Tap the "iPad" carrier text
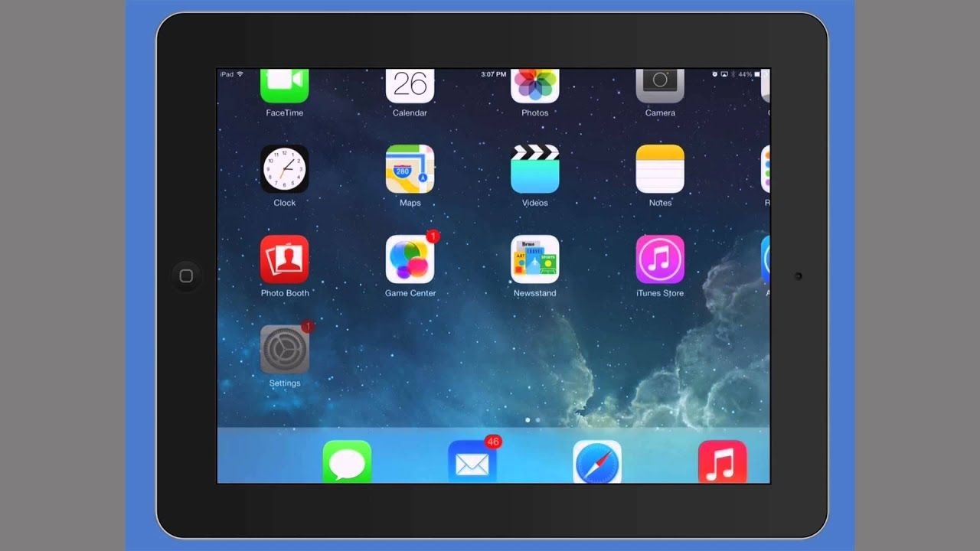This screenshot has height=551, width=980. point(227,74)
